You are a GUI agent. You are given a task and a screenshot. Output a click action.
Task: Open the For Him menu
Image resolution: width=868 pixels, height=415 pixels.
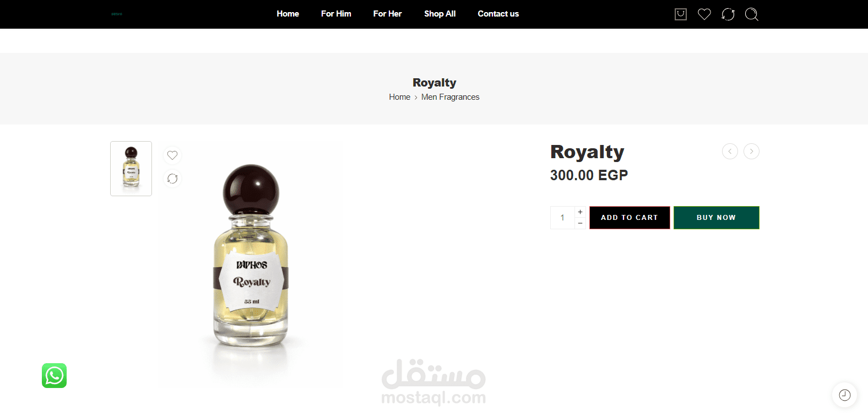tap(336, 14)
